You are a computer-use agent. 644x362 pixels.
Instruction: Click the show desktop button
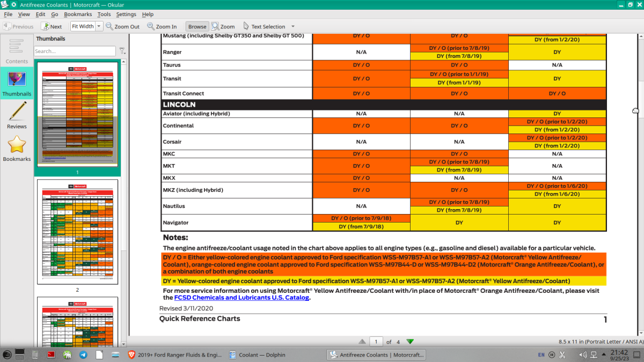[637, 354]
